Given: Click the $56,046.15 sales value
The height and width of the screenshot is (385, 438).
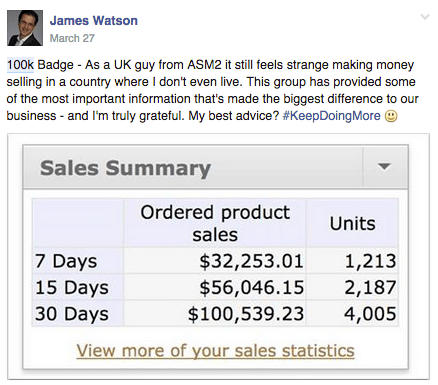Looking at the screenshot, I should (252, 287).
